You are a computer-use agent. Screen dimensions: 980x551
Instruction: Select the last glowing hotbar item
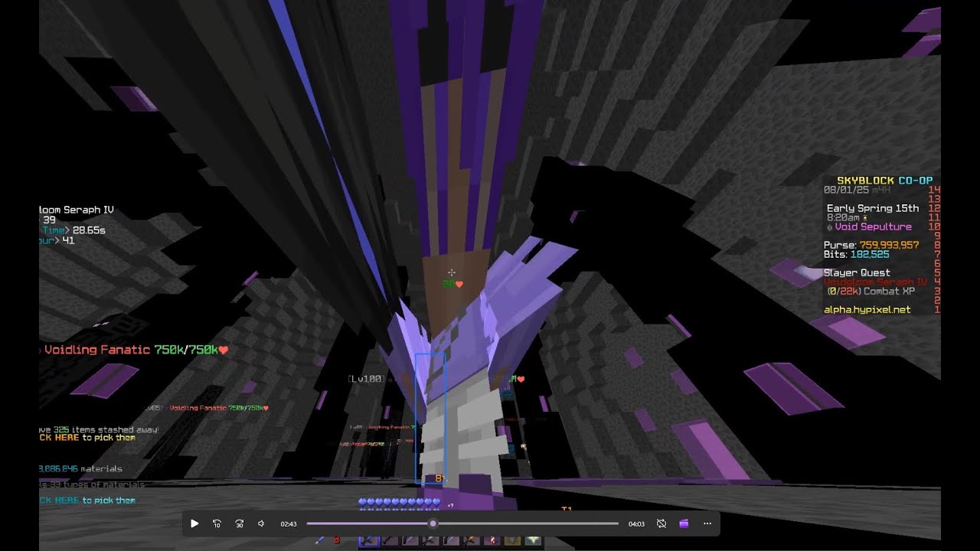533,540
